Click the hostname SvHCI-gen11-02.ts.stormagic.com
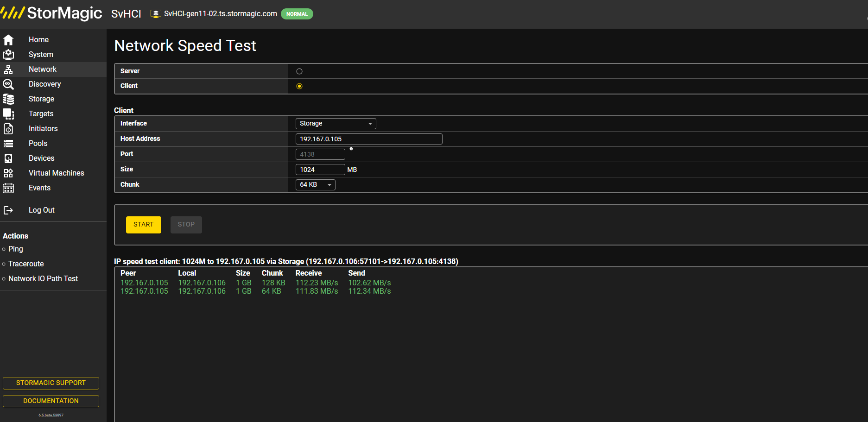This screenshot has width=868, height=422. pyautogui.click(x=221, y=14)
